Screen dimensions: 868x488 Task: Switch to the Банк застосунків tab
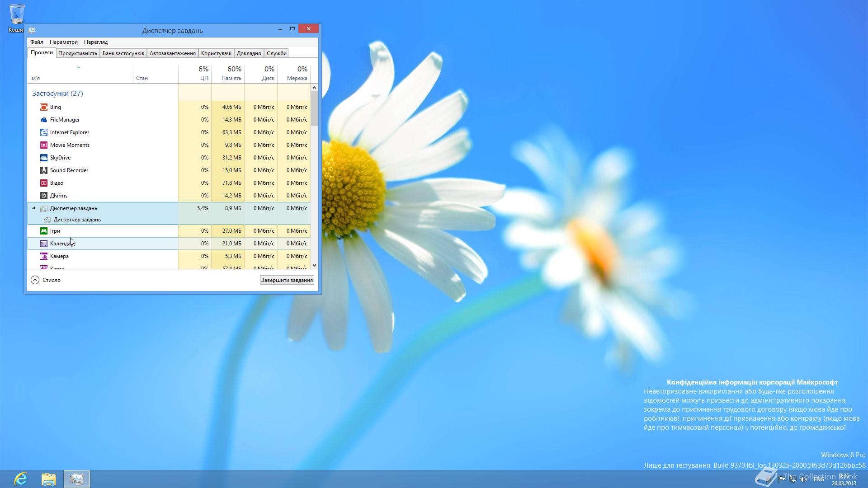point(123,53)
